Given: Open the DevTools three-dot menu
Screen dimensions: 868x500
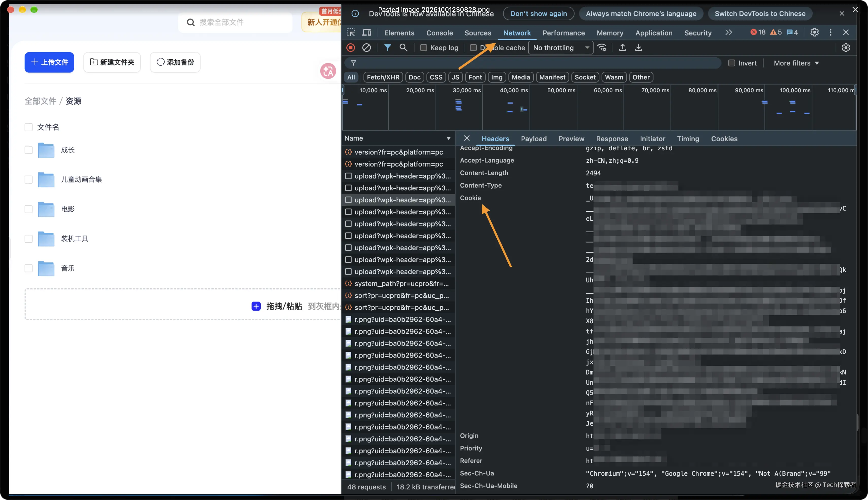Looking at the screenshot, I should [x=830, y=33].
